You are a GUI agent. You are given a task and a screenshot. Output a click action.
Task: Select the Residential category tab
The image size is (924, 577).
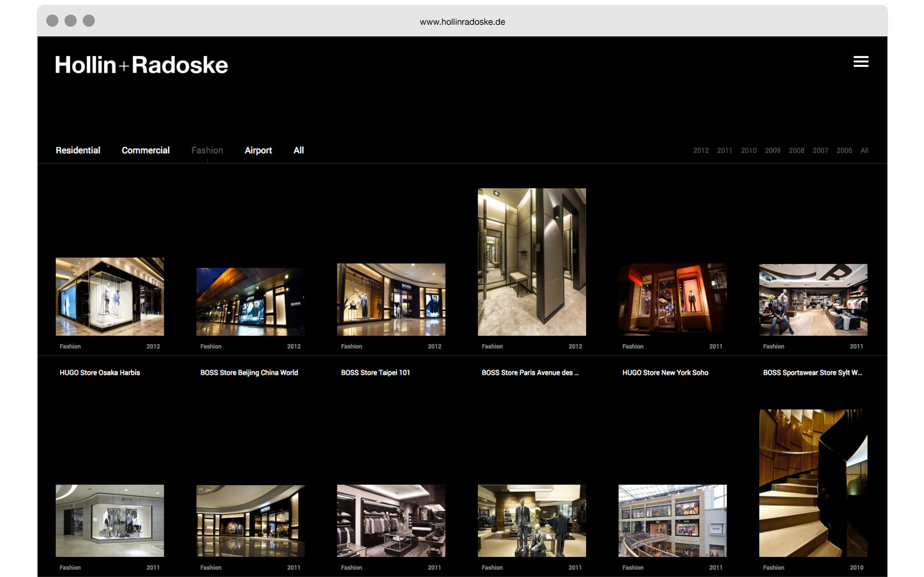pyautogui.click(x=78, y=150)
